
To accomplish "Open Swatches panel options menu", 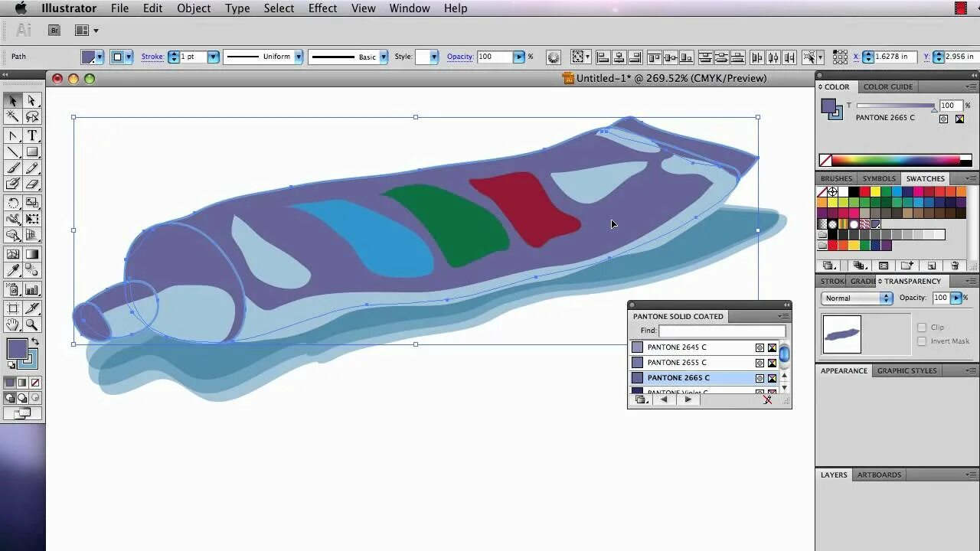I will (x=970, y=178).
